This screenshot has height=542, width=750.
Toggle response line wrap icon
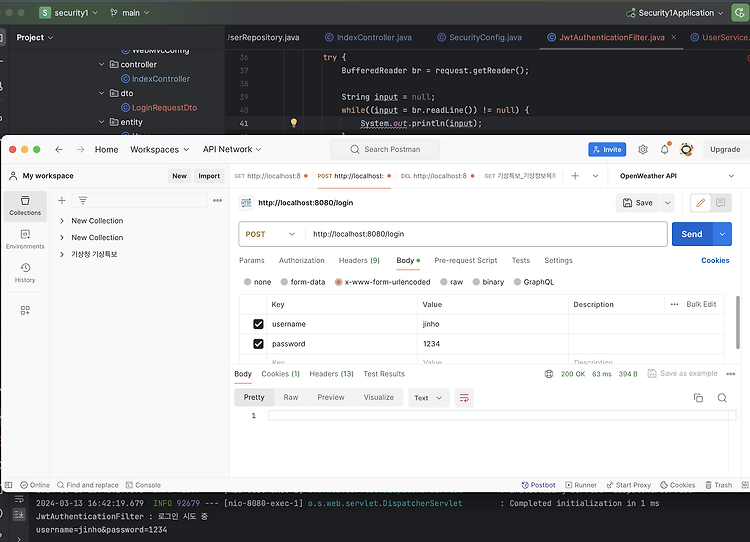point(464,398)
